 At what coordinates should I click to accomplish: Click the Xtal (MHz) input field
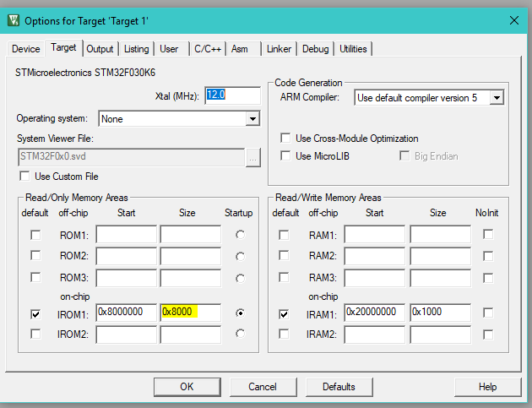[x=233, y=95]
